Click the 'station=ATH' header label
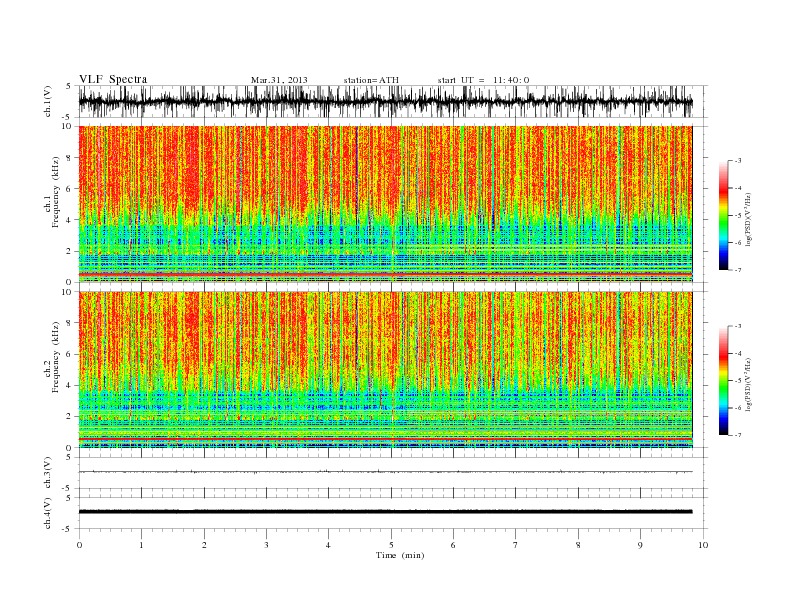Image resolution: width=792 pixels, height=612 pixels. click(371, 80)
